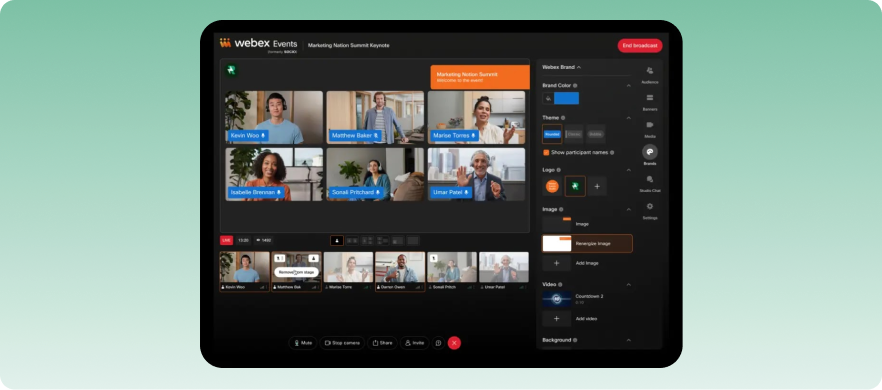
Task: Select the Brands palette icon
Action: 650,152
